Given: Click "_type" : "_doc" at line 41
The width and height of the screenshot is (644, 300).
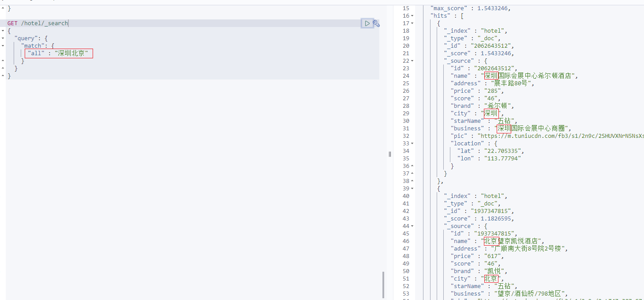Looking at the screenshot, I should (472, 204).
